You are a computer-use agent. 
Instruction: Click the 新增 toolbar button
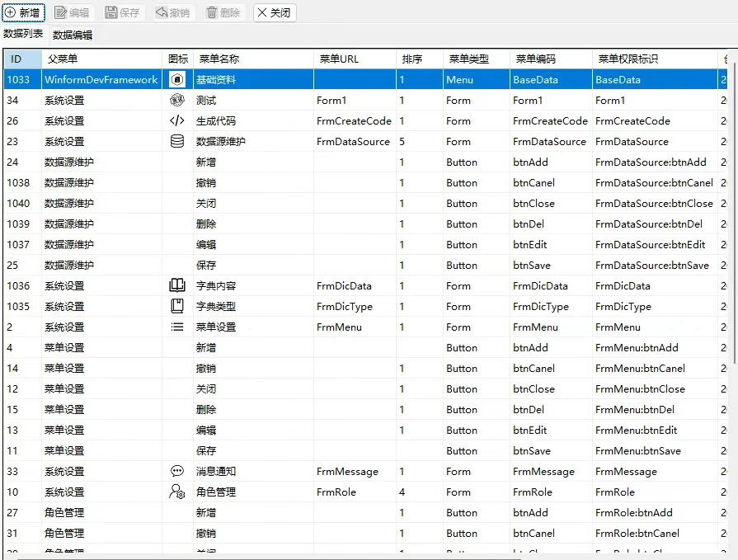24,12
